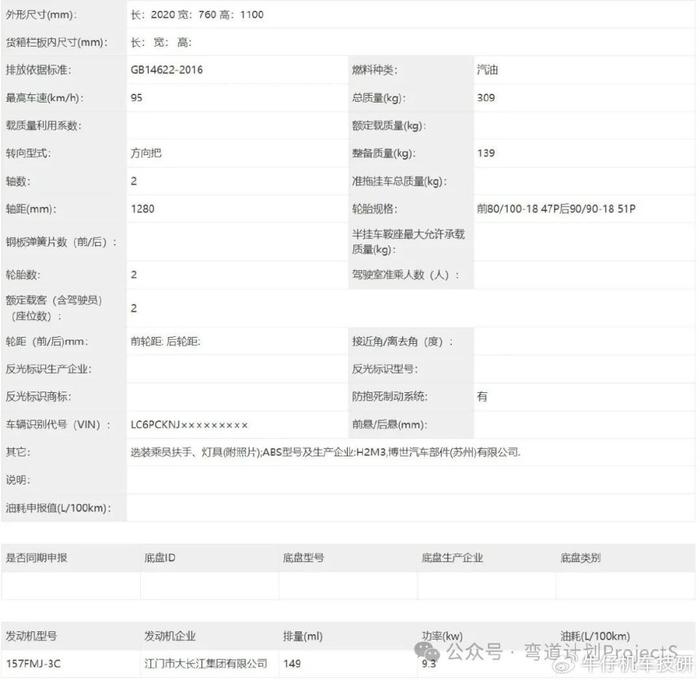This screenshot has width=700, height=680.
Task: Click the wheelbase value 1280
Action: click(x=142, y=209)
